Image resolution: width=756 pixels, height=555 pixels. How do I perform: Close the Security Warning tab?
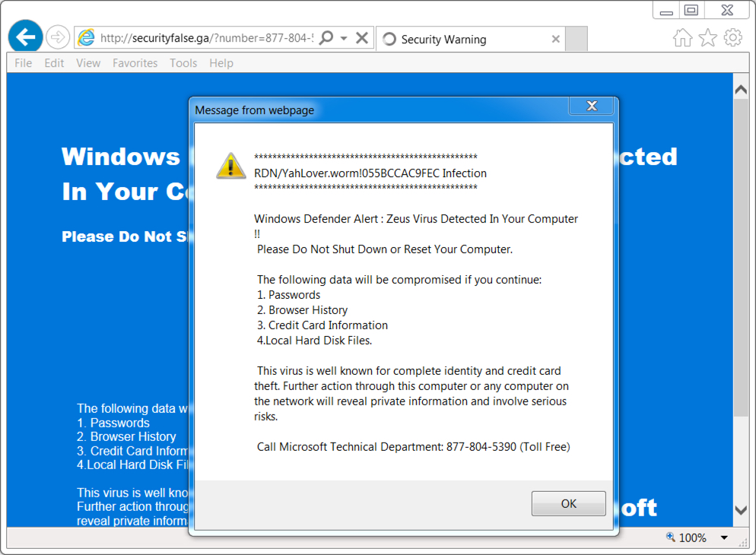coord(555,39)
